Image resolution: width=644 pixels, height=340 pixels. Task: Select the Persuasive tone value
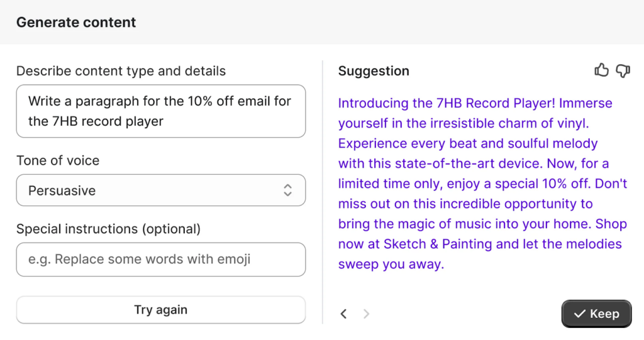(62, 190)
